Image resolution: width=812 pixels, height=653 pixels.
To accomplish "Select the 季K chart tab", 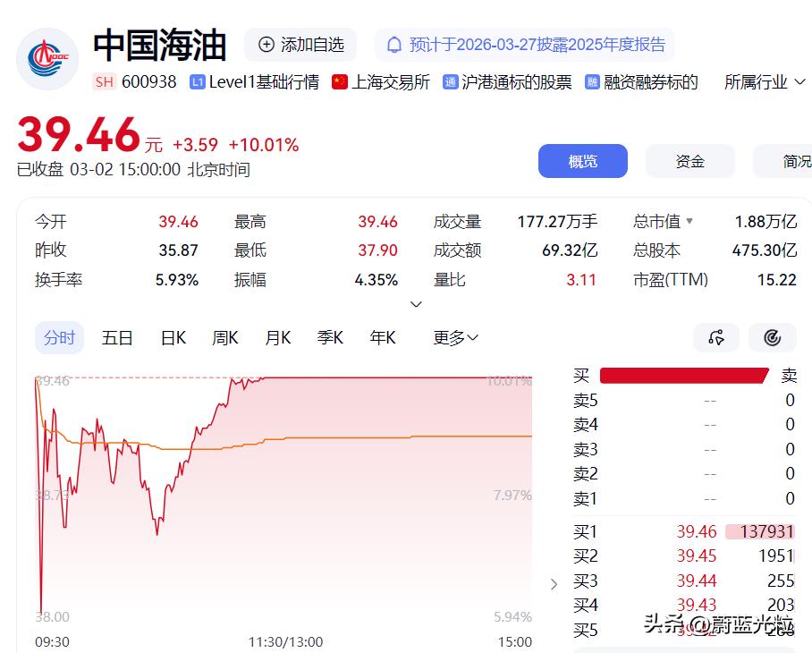I will tap(330, 337).
